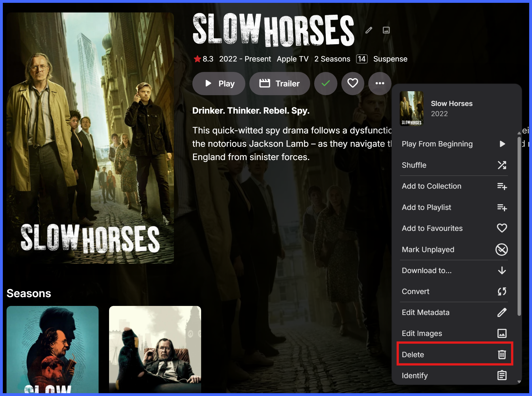Choose Shuffle from the context menu
The image size is (532, 396).
click(x=454, y=165)
